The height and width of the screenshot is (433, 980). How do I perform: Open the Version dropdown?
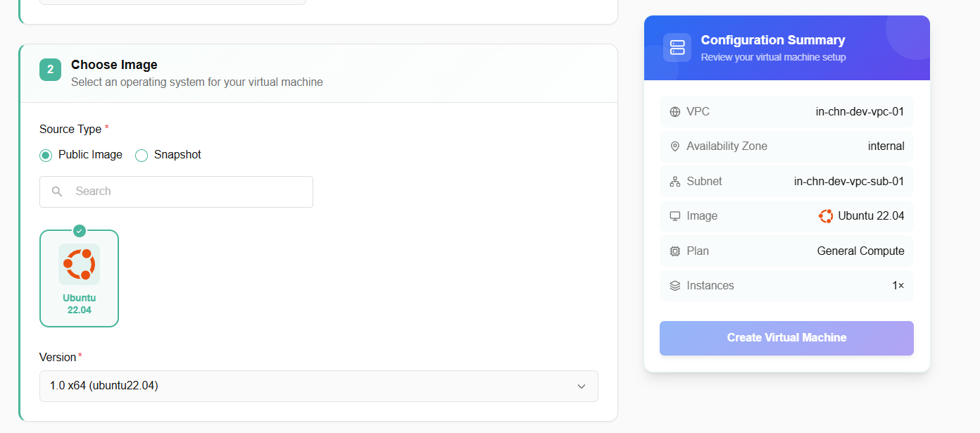[x=318, y=386]
